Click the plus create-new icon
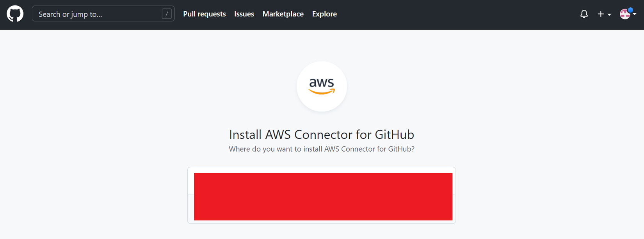Screen dimensions: 644x239 click(x=601, y=14)
